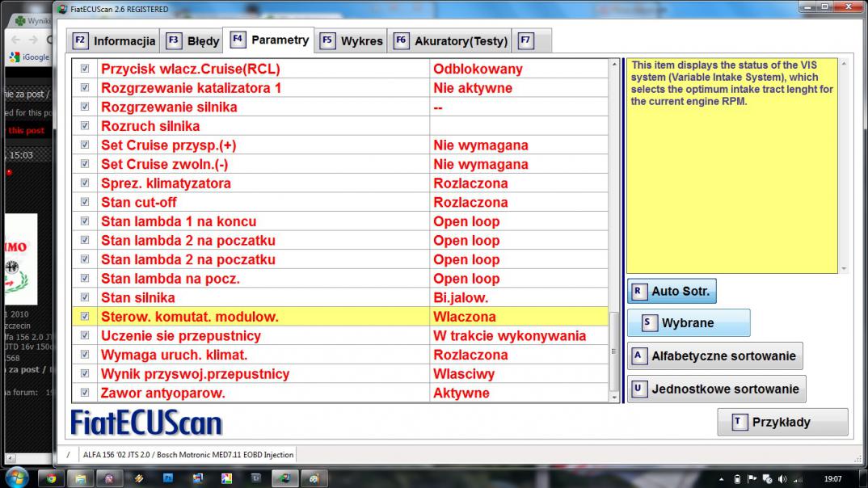Switch to the Wyniki tab in Chrome
This screenshot has width=868, height=488.
click(x=32, y=20)
